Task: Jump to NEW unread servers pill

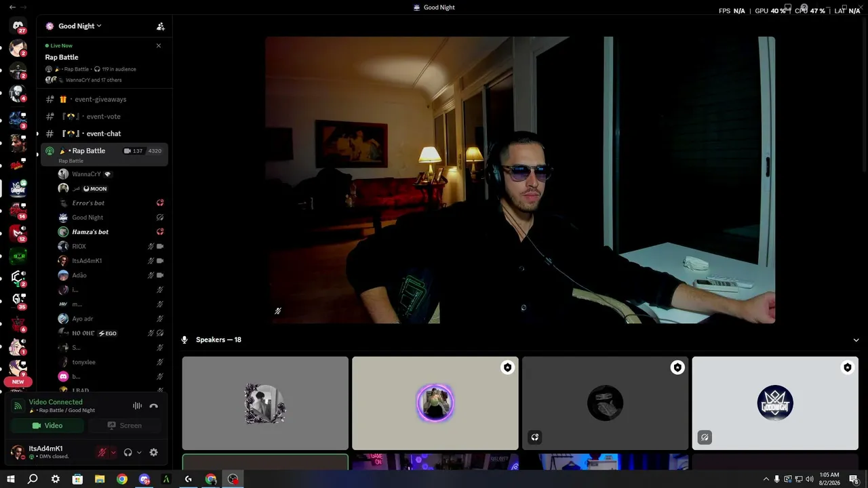Action: [x=18, y=382]
